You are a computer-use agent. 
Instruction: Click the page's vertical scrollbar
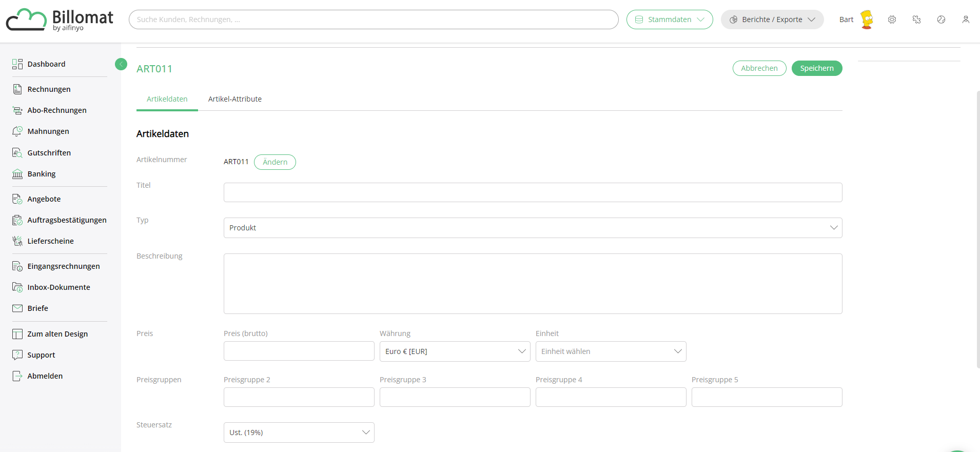pyautogui.click(x=978, y=229)
